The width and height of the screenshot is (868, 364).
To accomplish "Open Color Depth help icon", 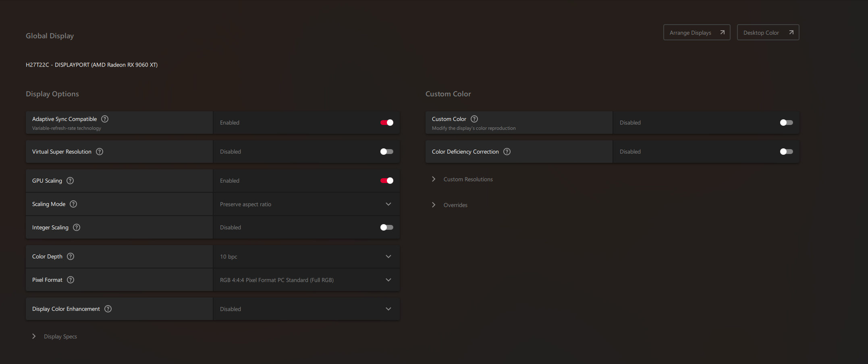I will (x=71, y=256).
